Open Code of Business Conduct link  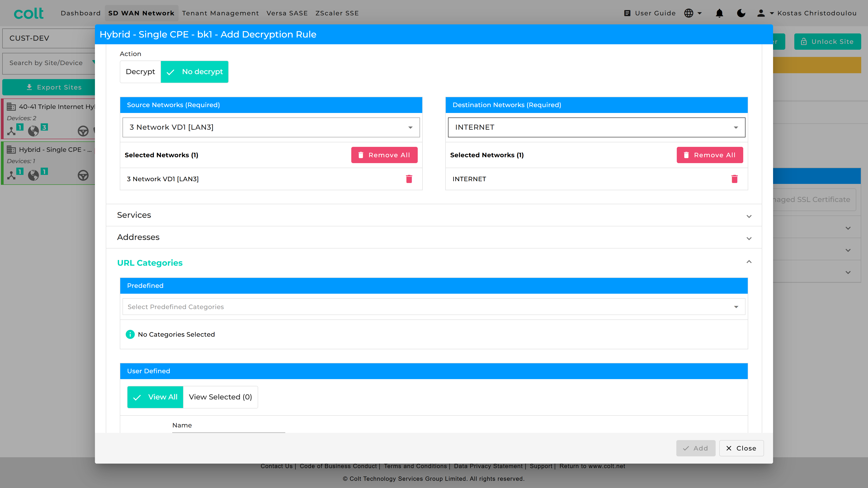coord(338,466)
